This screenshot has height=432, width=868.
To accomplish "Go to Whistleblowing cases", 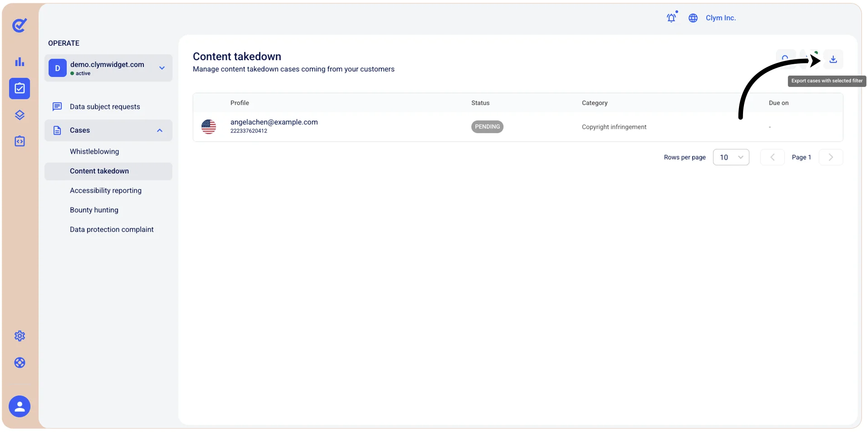I will [x=94, y=152].
